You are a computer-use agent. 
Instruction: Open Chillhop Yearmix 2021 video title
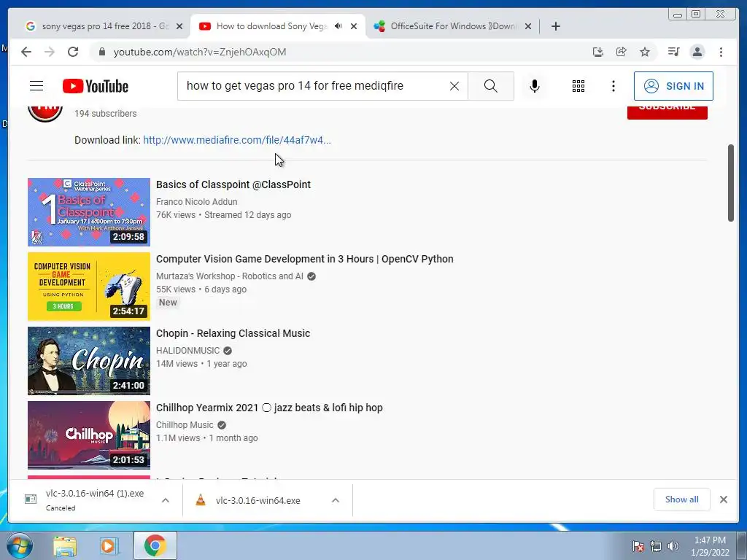269,408
